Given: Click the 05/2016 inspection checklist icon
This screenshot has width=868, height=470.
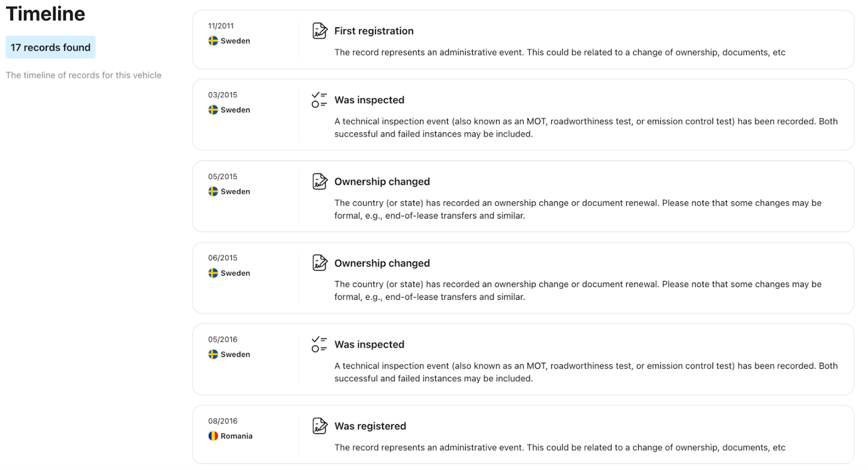Looking at the screenshot, I should [319, 344].
